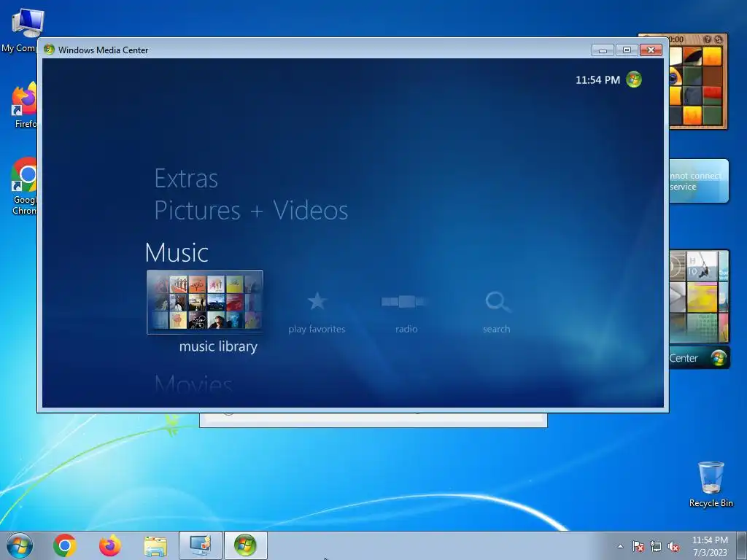This screenshot has height=560, width=747.
Task: Click the search label under Music
Action: point(496,329)
